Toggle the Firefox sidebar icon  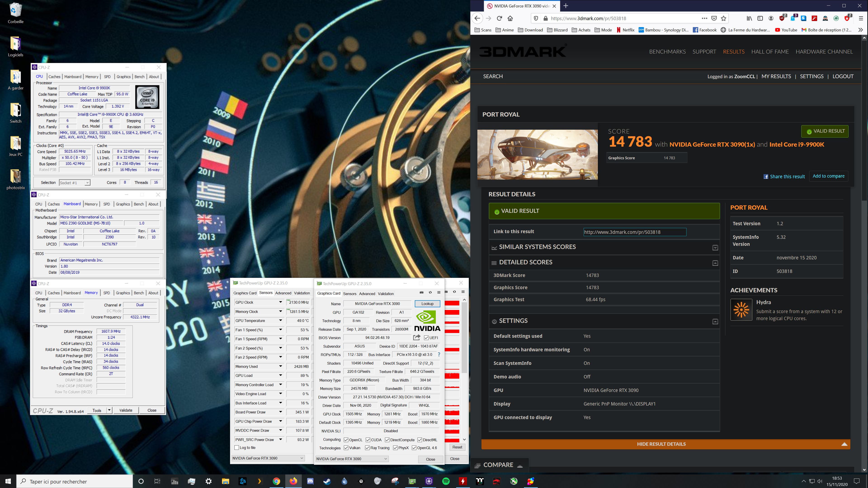(x=760, y=18)
